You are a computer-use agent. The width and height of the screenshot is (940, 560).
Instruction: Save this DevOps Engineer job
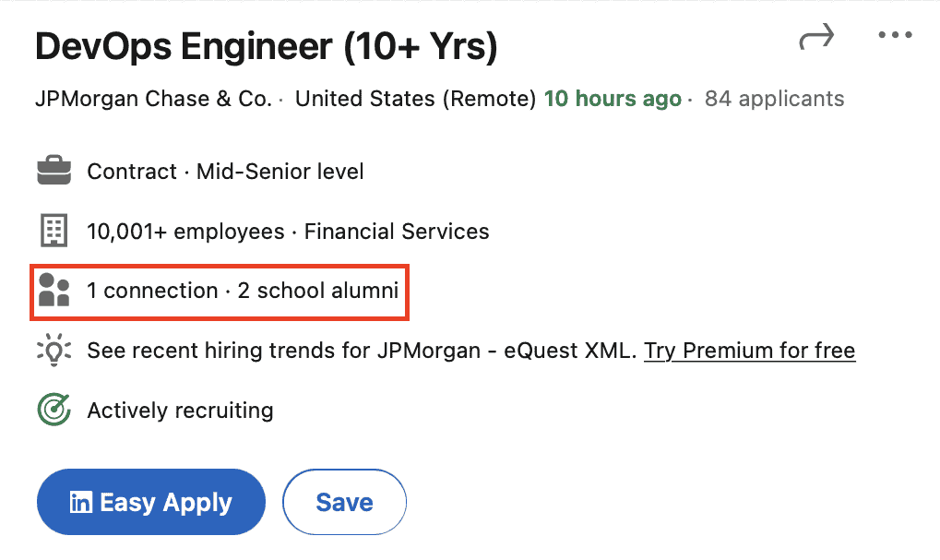click(345, 502)
